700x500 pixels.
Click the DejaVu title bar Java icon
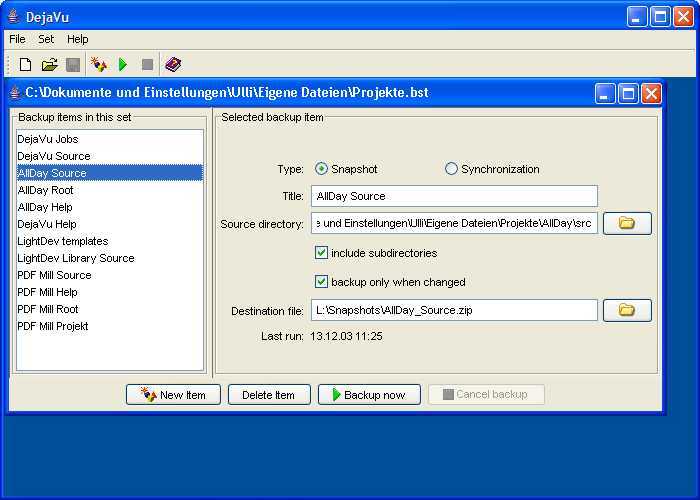pos(14,17)
